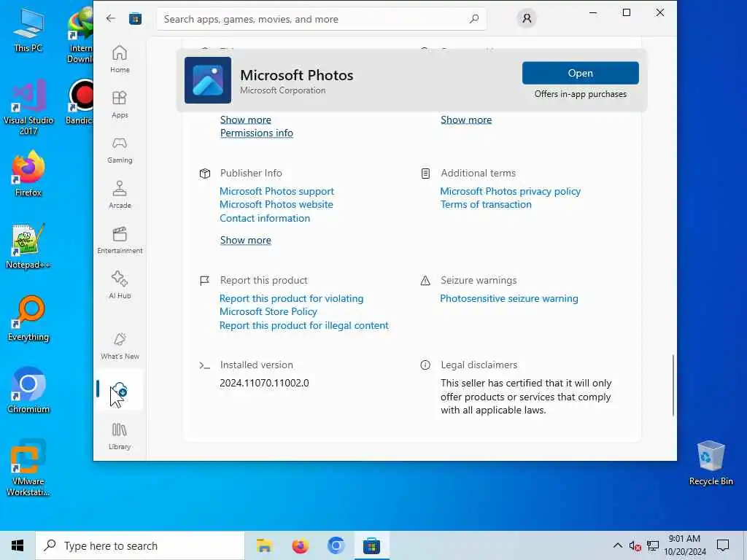Click the Downloads cloud icon in sidebar

[120, 389]
